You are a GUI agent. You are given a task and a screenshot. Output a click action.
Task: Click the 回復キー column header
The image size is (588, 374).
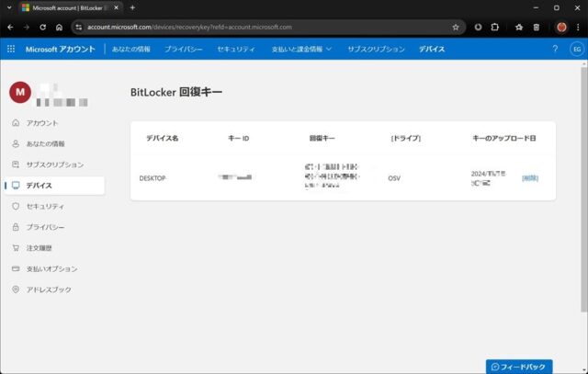coord(322,139)
